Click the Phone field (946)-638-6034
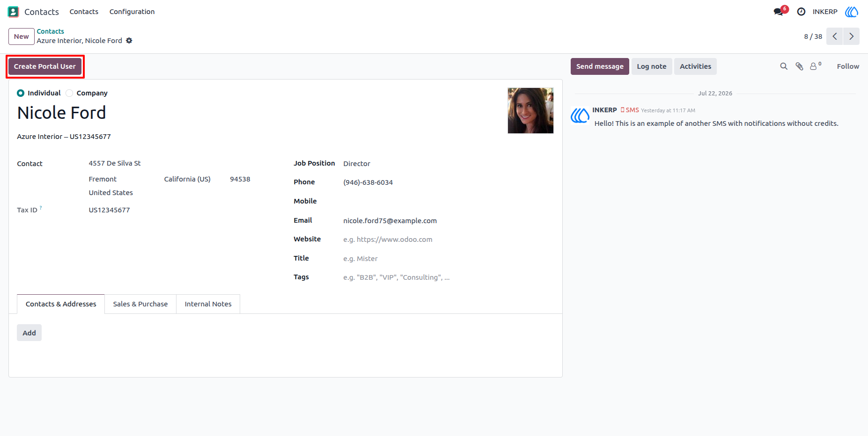The image size is (868, 436). tap(448, 182)
